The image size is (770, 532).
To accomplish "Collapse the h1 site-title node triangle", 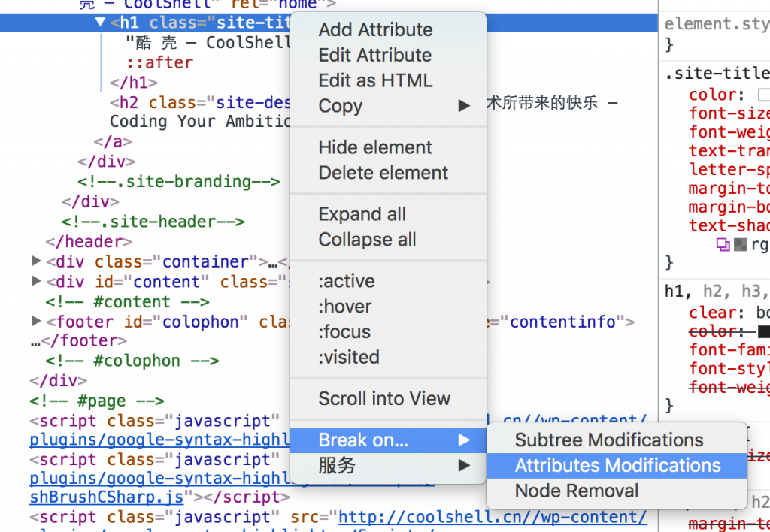I will [100, 22].
